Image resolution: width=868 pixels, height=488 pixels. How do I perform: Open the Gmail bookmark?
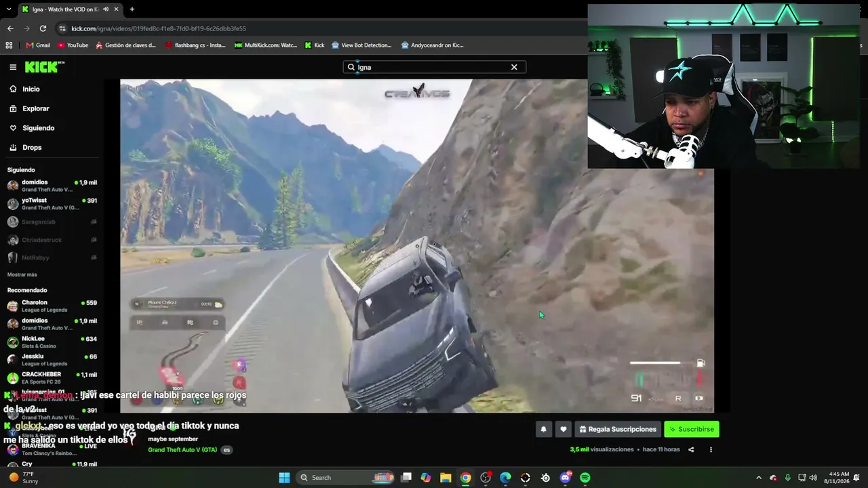38,45
